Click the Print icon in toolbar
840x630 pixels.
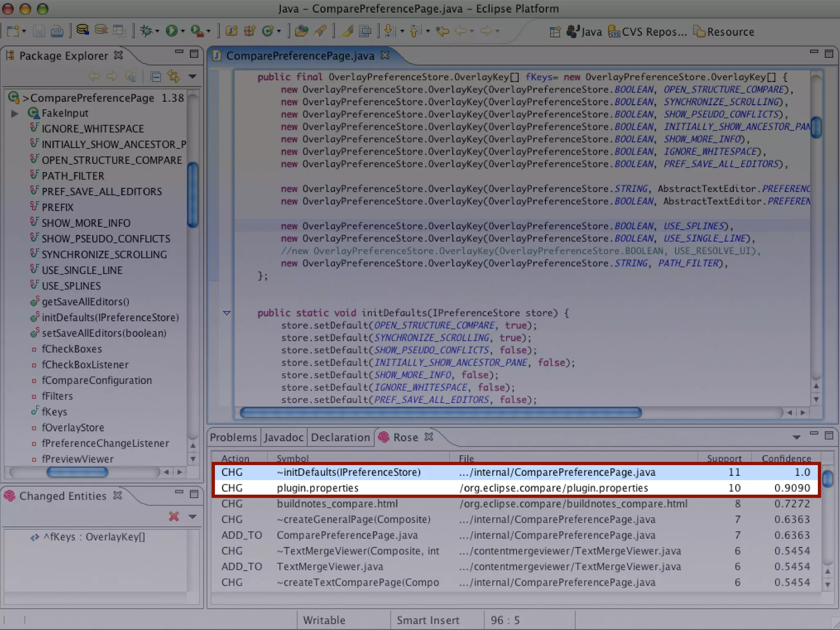(x=57, y=31)
